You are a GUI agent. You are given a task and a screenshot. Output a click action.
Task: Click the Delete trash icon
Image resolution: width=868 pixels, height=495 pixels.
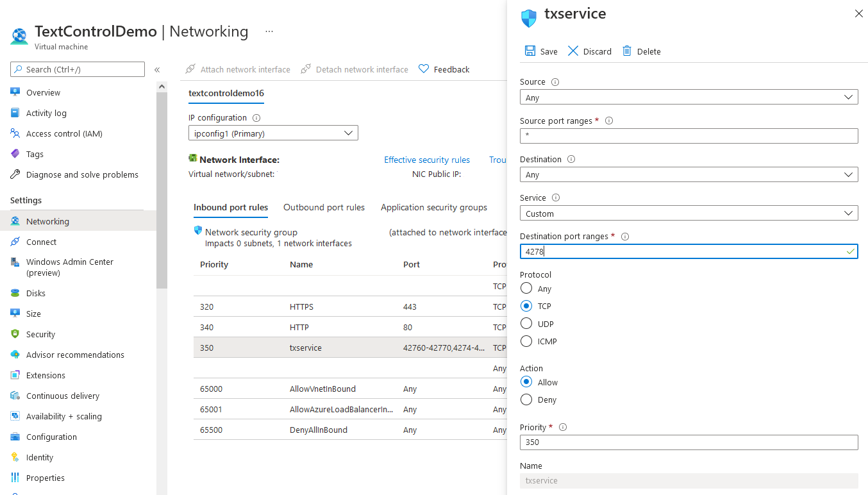pyautogui.click(x=627, y=51)
